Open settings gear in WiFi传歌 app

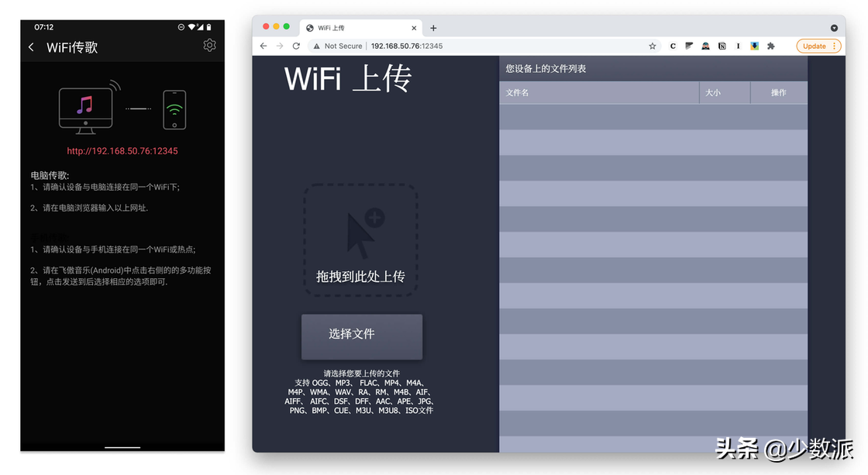tap(209, 45)
